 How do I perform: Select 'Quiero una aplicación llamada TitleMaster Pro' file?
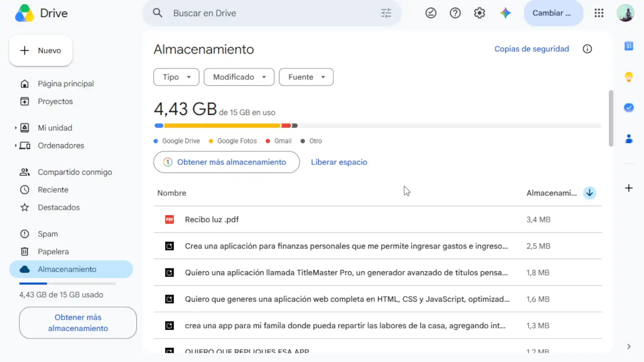coord(378,273)
